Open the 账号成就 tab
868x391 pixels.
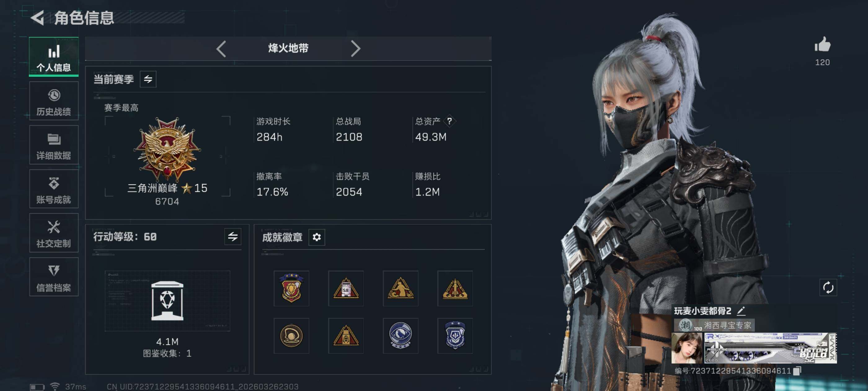(54, 189)
